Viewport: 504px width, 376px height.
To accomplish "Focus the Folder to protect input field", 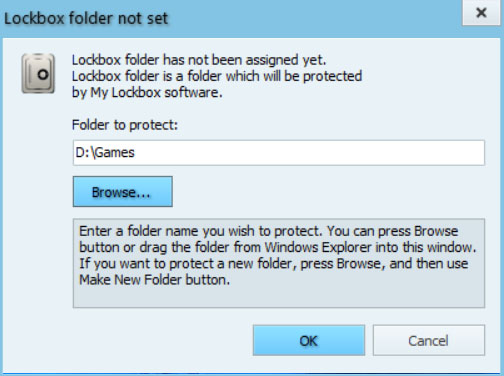I will pos(279,153).
